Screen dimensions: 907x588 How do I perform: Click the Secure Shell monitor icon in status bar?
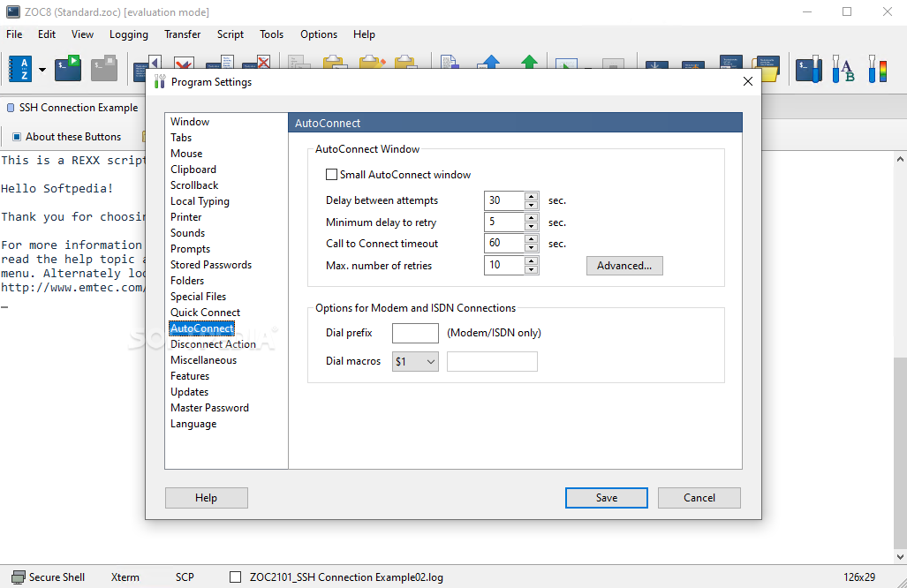click(x=18, y=577)
